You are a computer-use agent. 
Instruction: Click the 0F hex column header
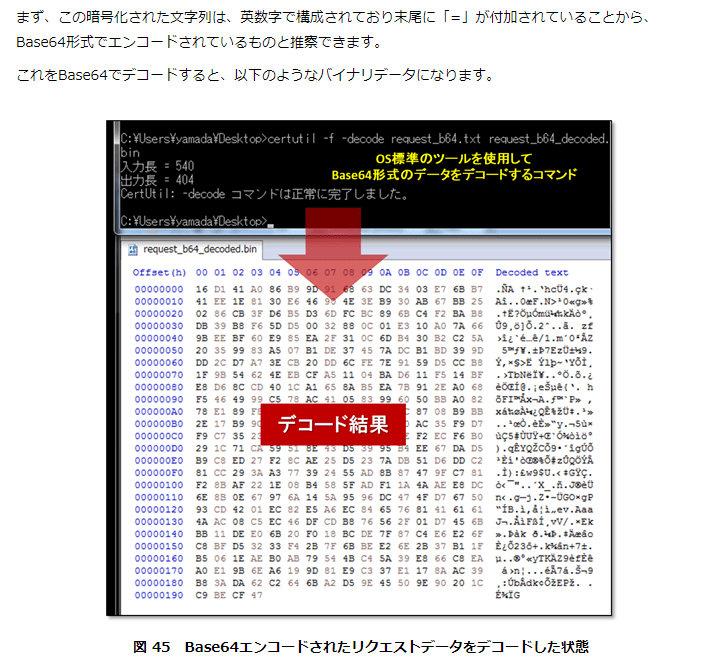[476, 273]
